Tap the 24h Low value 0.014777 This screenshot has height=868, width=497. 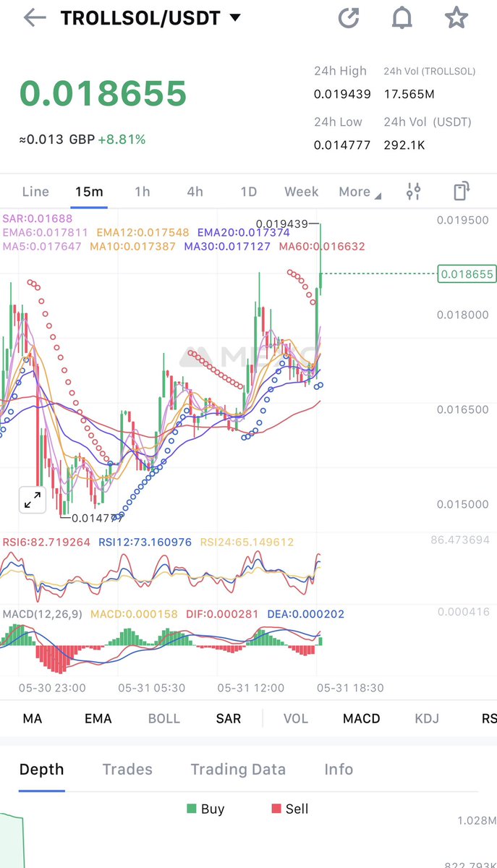point(342,145)
